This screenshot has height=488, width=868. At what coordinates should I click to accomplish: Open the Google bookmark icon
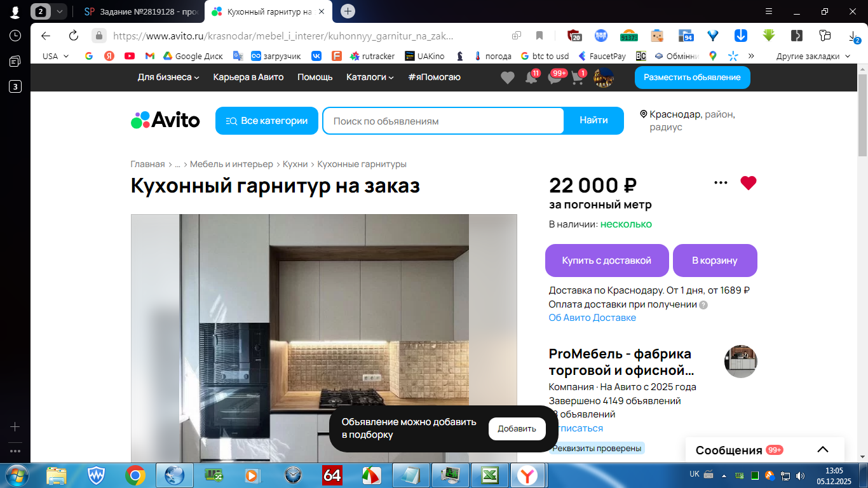89,56
